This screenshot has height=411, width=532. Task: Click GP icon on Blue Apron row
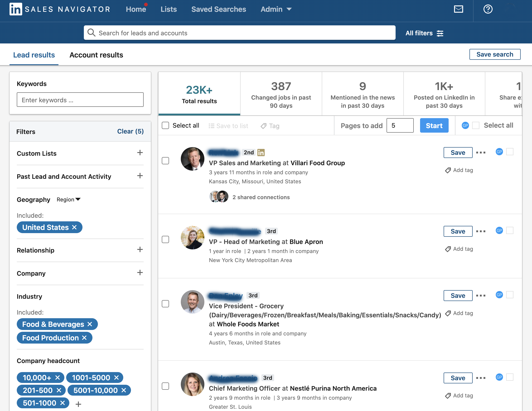click(x=499, y=230)
